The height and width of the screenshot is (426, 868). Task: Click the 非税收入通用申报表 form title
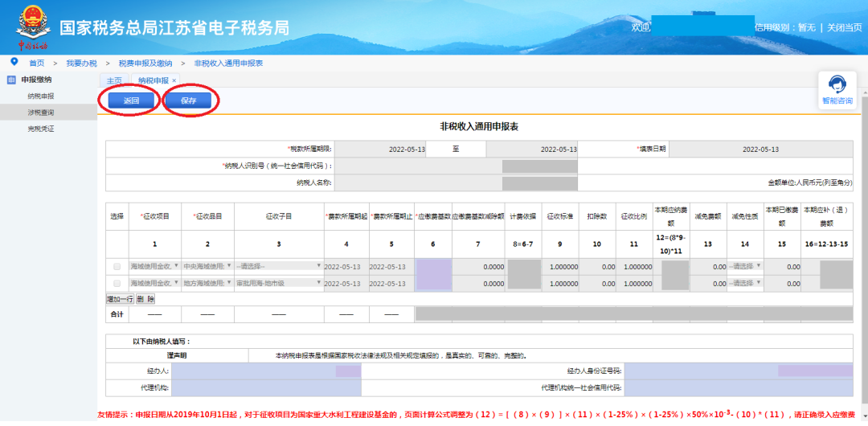(479, 127)
